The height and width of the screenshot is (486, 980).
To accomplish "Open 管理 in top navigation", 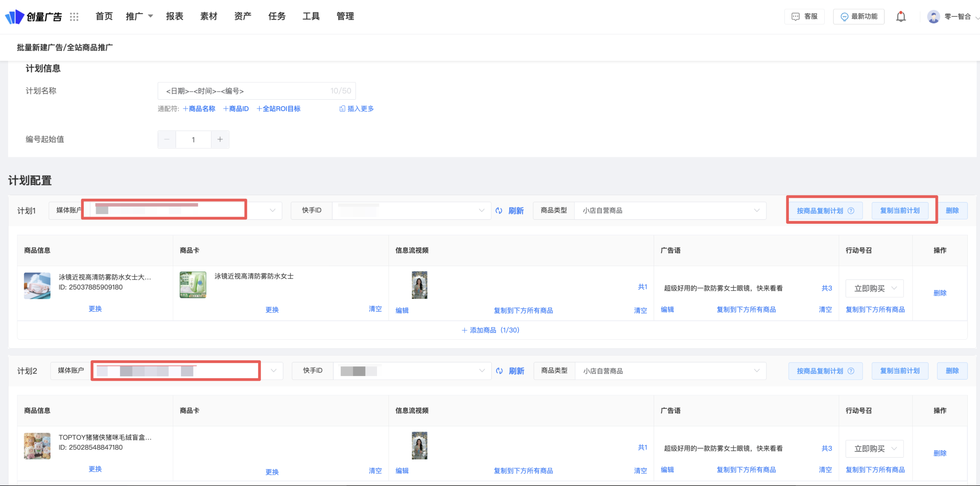I will tap(345, 16).
